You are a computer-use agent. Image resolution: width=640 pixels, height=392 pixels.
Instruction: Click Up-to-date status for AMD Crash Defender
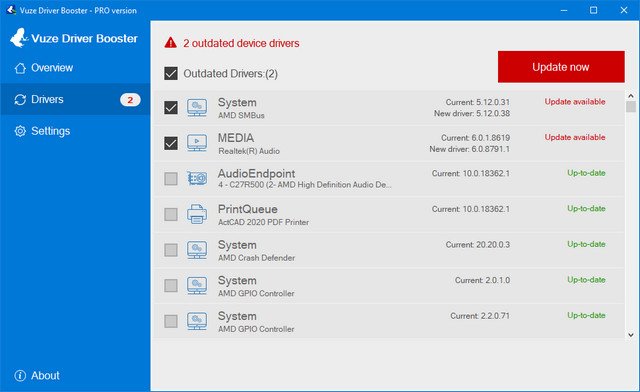coord(587,244)
